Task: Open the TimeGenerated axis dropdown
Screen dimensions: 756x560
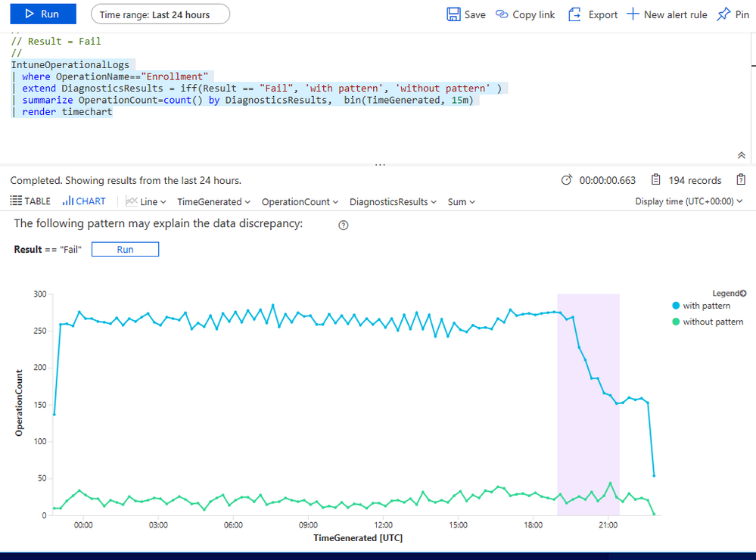Action: [x=213, y=201]
